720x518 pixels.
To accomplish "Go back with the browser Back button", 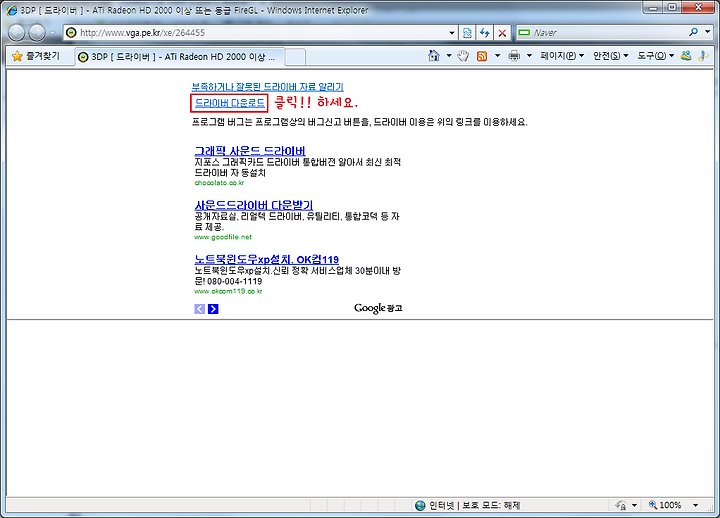I will pyautogui.click(x=17, y=33).
